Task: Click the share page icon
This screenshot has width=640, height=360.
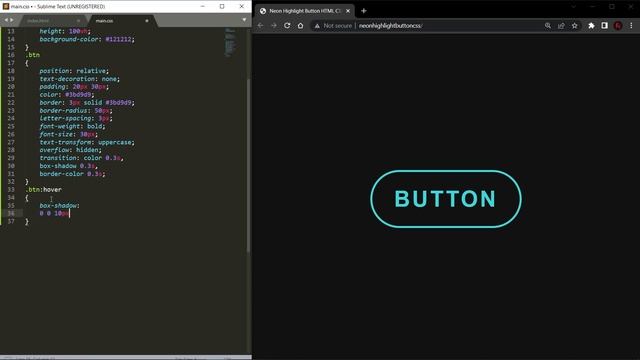Action: 561,26
